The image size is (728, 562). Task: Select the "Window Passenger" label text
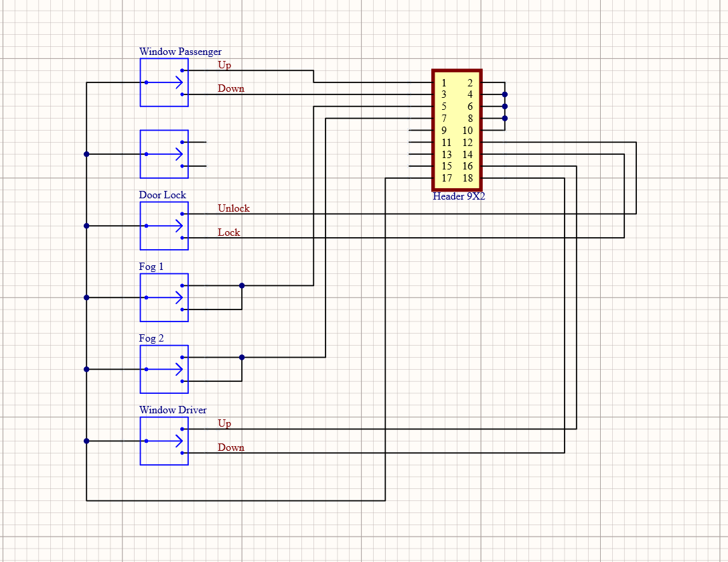180,52
